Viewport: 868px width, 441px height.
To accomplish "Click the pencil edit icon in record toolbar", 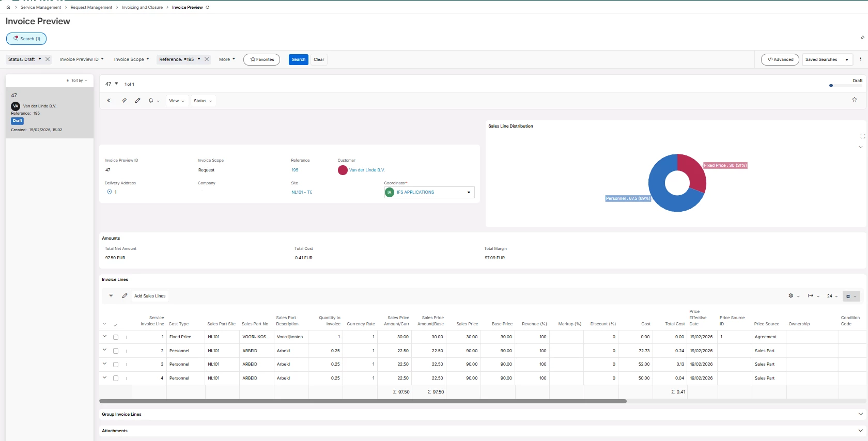I will [137, 101].
